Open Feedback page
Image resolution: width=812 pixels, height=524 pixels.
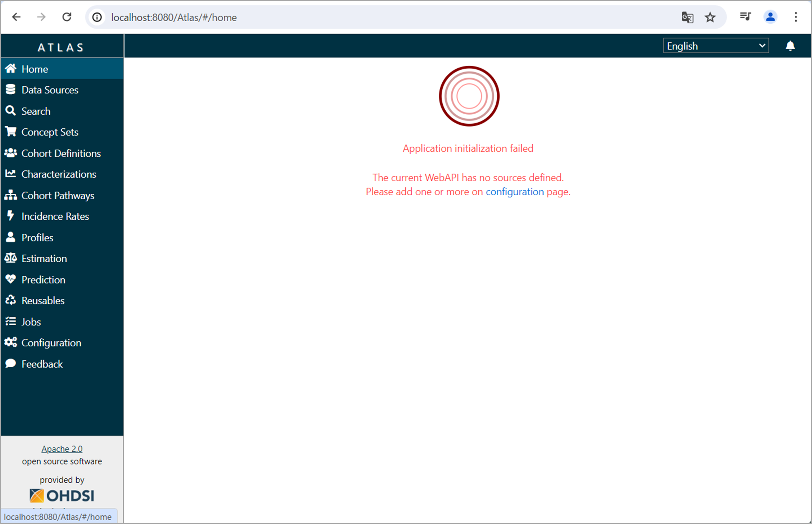(62, 364)
